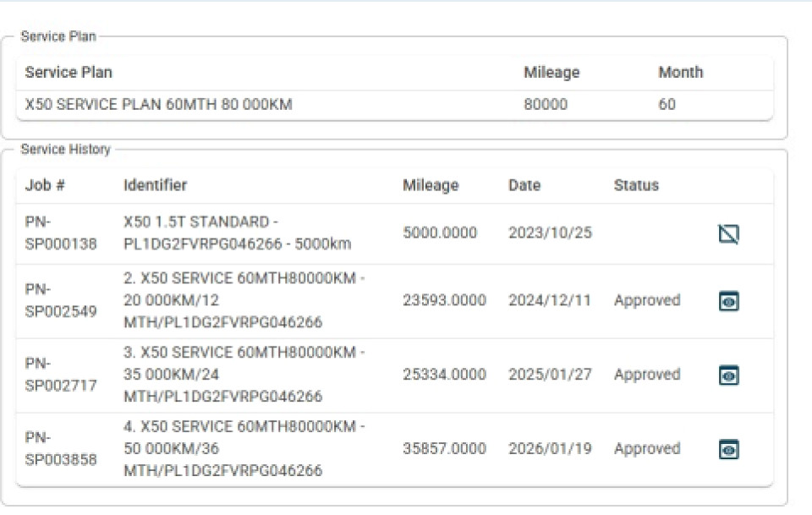
Task: Click the 2025/01/27 date cell
Action: coord(550,375)
